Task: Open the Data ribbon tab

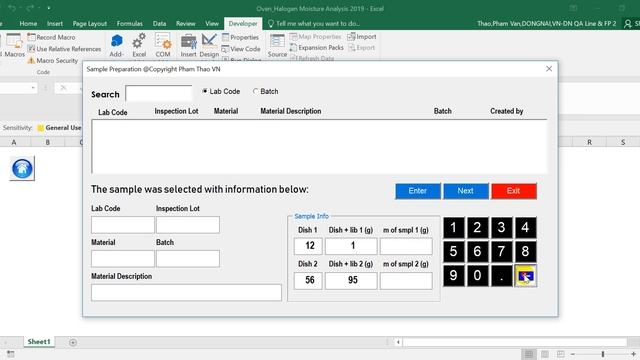Action: pyautogui.click(x=159, y=24)
